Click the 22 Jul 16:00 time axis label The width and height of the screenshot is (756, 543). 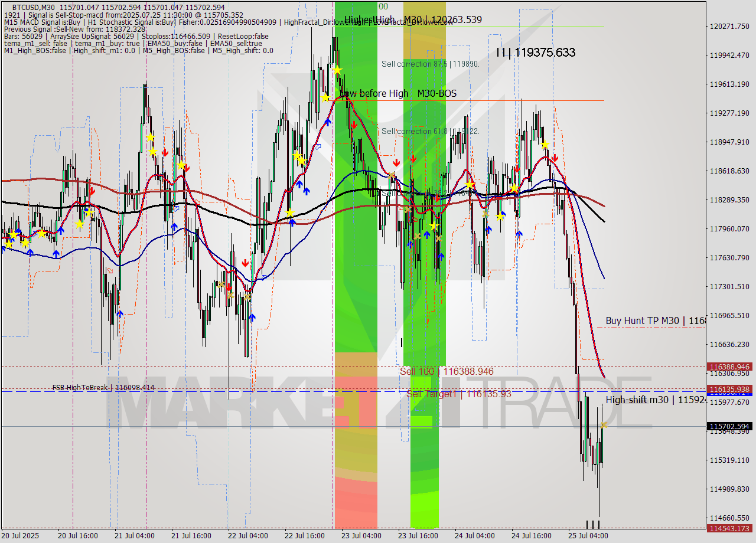305,535
